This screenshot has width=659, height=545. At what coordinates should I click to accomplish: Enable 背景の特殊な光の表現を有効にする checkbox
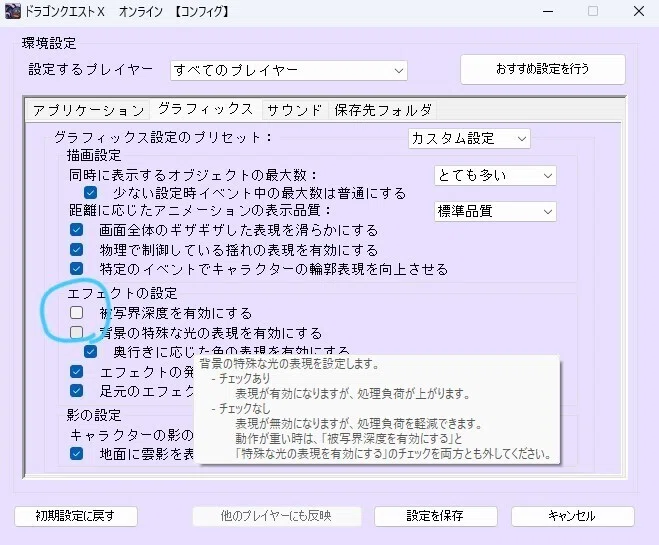point(76,332)
